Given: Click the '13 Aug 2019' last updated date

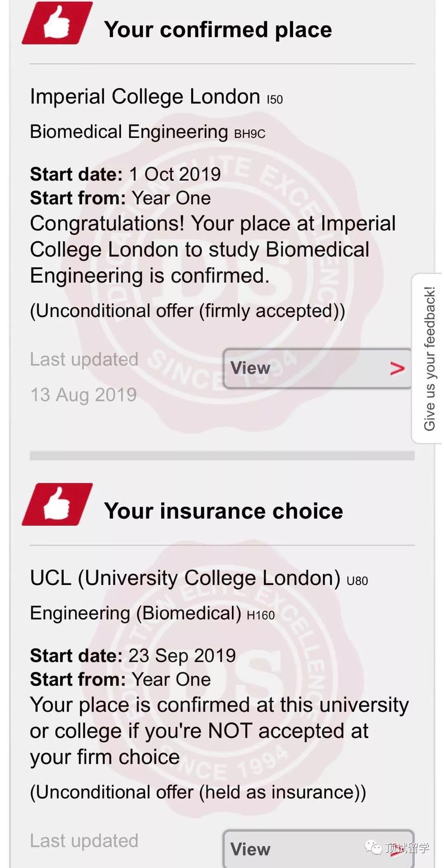Looking at the screenshot, I should click(x=83, y=395).
